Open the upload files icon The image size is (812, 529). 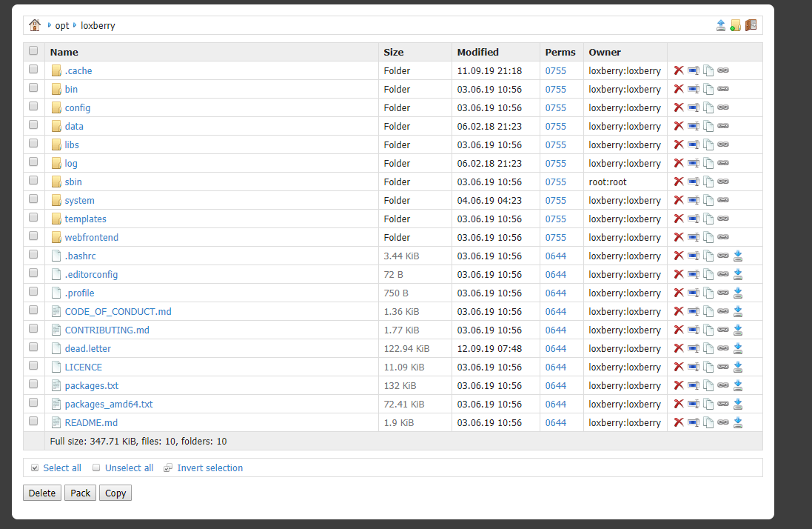[x=721, y=25]
